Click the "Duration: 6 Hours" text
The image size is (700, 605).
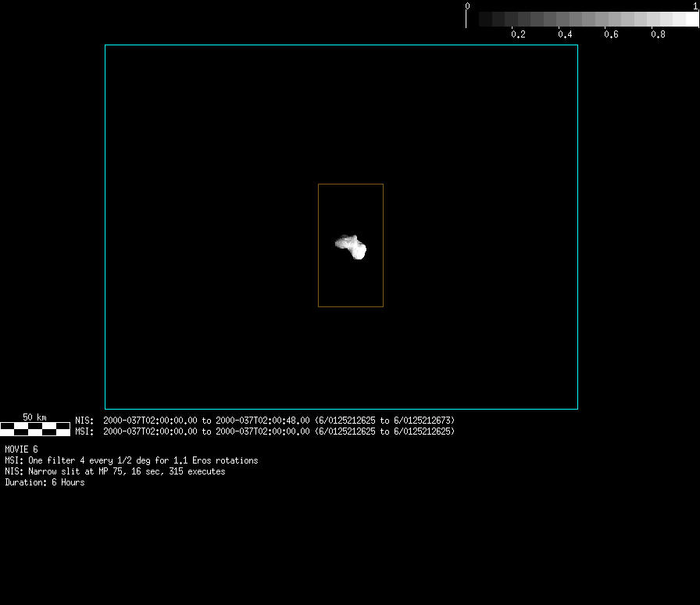click(45, 482)
